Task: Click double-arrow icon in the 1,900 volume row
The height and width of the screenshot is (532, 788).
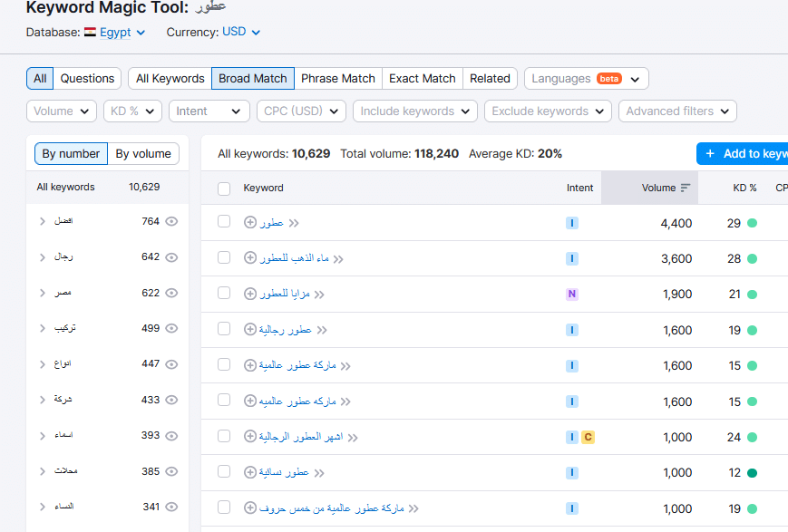Action: [319, 295]
